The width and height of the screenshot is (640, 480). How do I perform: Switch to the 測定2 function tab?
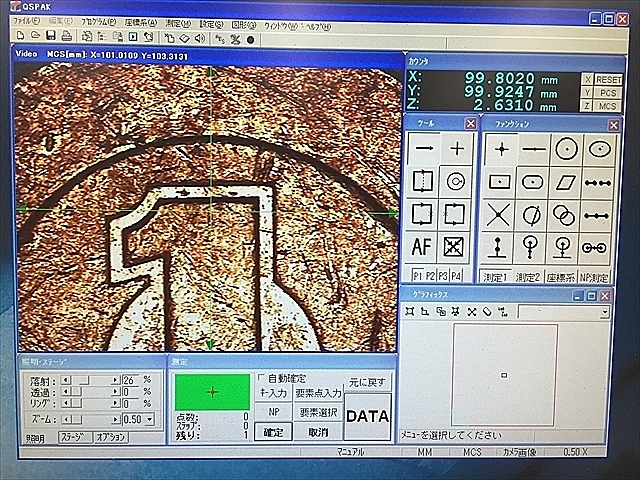(x=528, y=278)
